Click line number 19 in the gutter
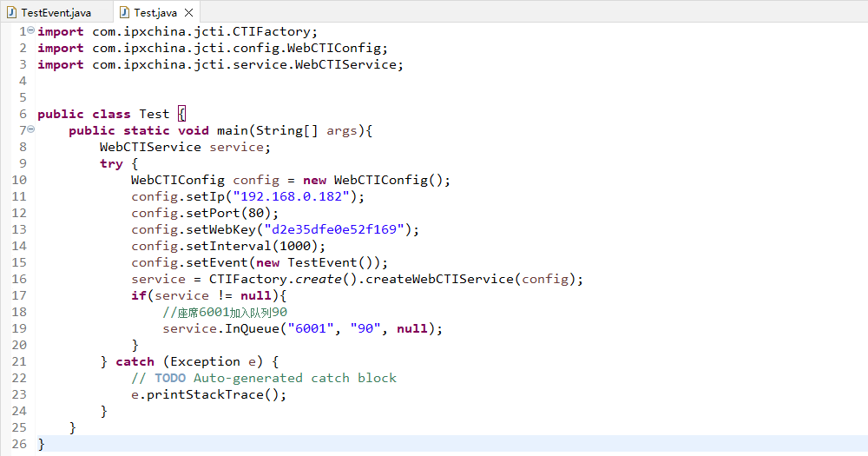This screenshot has height=456, width=868. pos(18,328)
